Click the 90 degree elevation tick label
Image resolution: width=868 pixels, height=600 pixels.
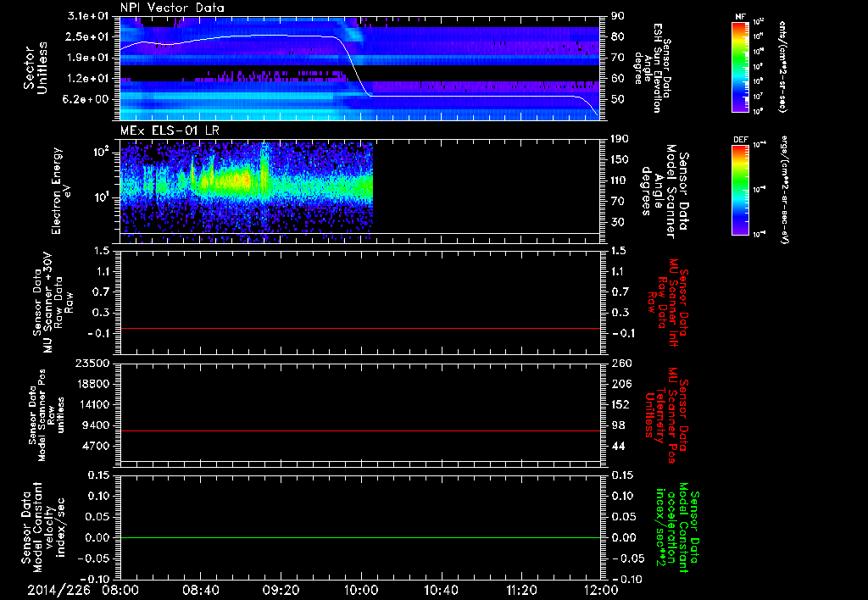(x=618, y=15)
